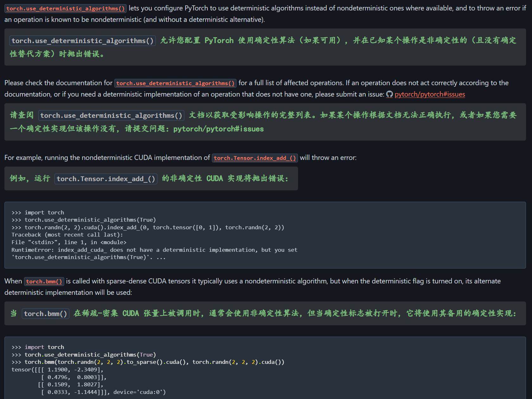Viewport: 532px width, 399px height.
Task: Open the torch.use_deterministic_algorithms() link in first paragraph
Action: point(66,9)
